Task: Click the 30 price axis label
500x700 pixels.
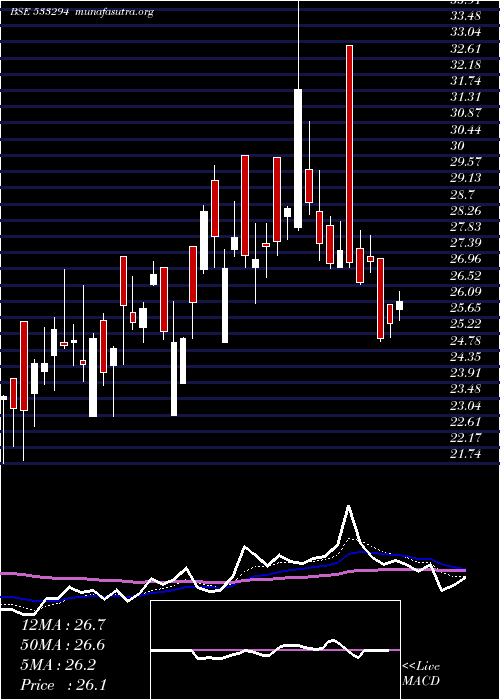Action: tap(458, 146)
